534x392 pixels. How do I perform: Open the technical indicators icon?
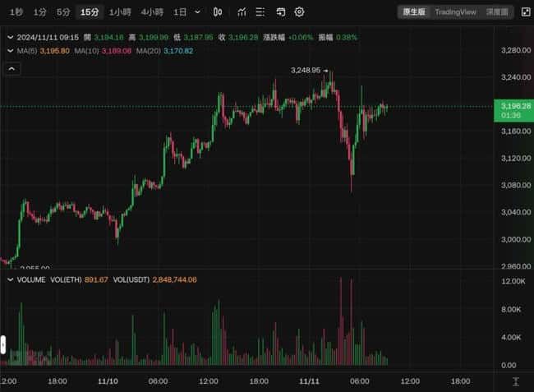coord(241,12)
